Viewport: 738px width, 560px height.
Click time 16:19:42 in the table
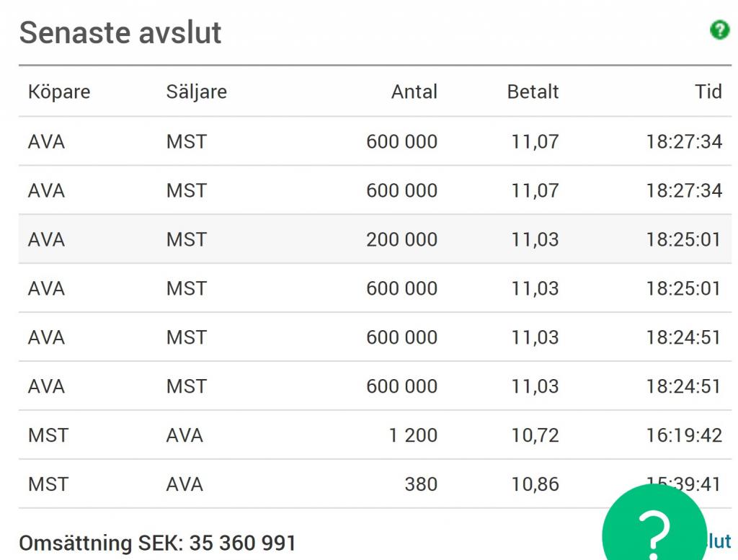tap(684, 435)
